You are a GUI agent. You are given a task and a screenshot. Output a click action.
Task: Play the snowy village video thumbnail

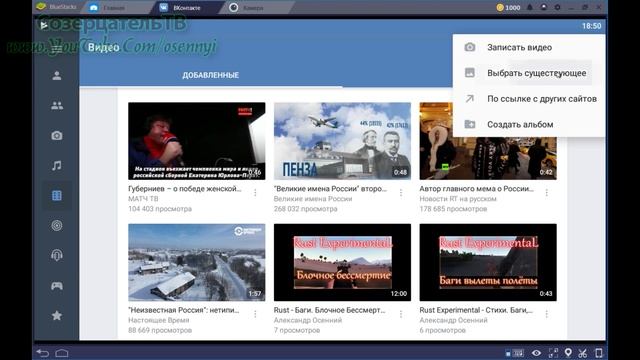tap(197, 262)
